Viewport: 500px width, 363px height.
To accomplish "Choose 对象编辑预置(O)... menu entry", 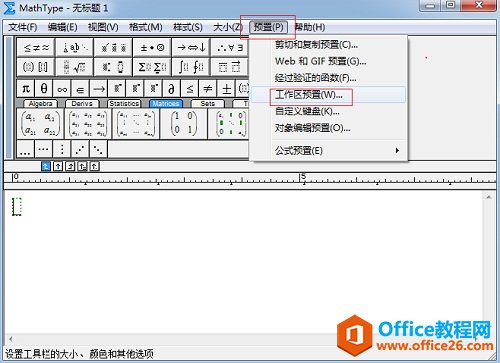I will click(x=328, y=128).
